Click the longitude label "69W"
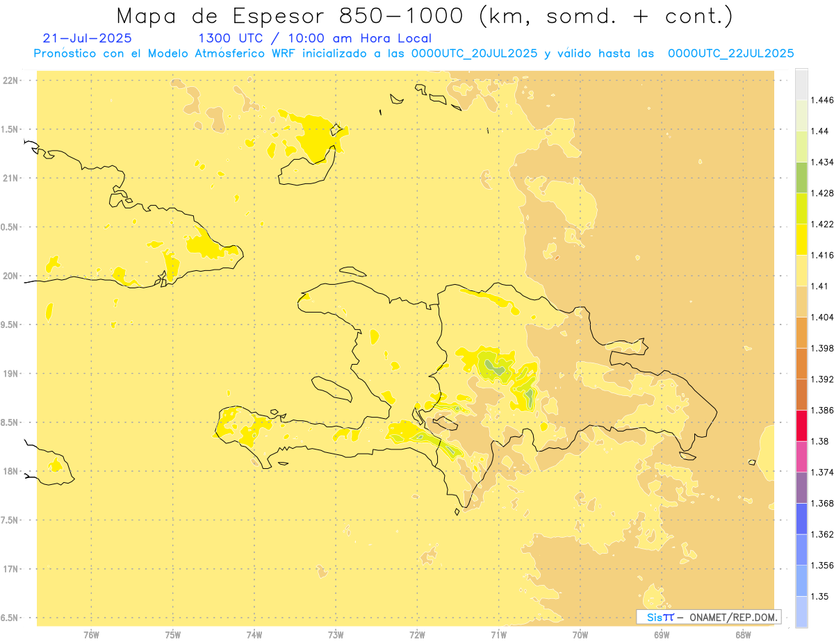This screenshot has height=644, width=834. point(662,635)
